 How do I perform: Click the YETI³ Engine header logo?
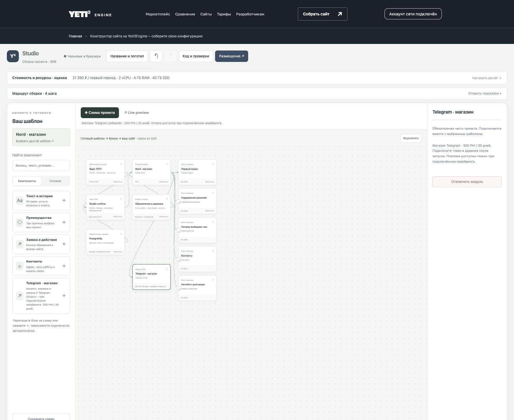[90, 14]
